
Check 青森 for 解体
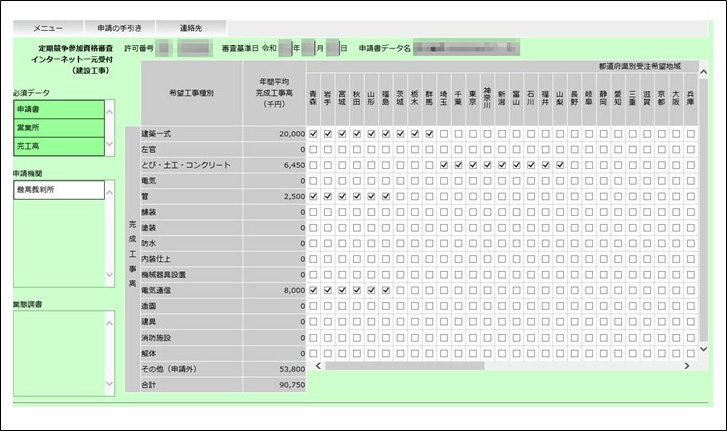click(x=313, y=353)
